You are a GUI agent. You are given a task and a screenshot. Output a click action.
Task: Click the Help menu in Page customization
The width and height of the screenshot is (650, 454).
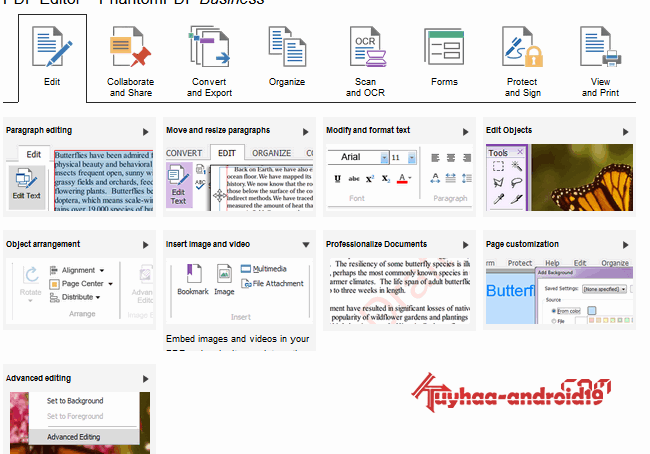tap(552, 263)
